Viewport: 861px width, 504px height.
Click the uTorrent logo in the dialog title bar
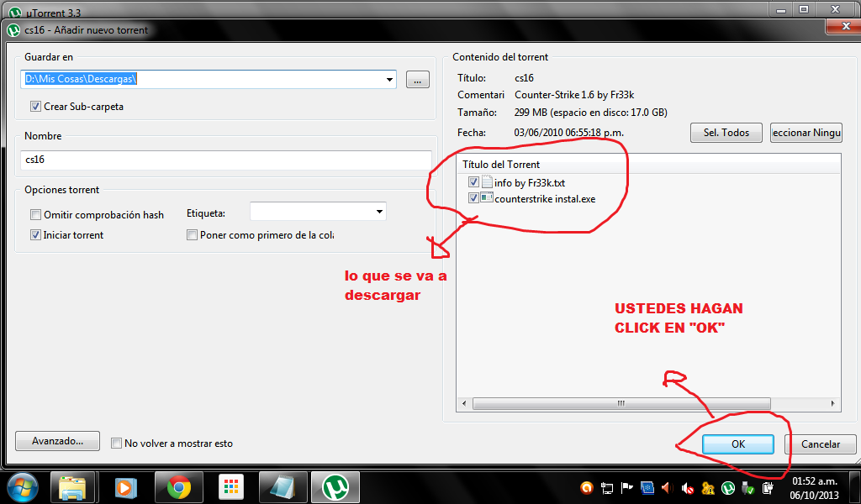tap(13, 30)
